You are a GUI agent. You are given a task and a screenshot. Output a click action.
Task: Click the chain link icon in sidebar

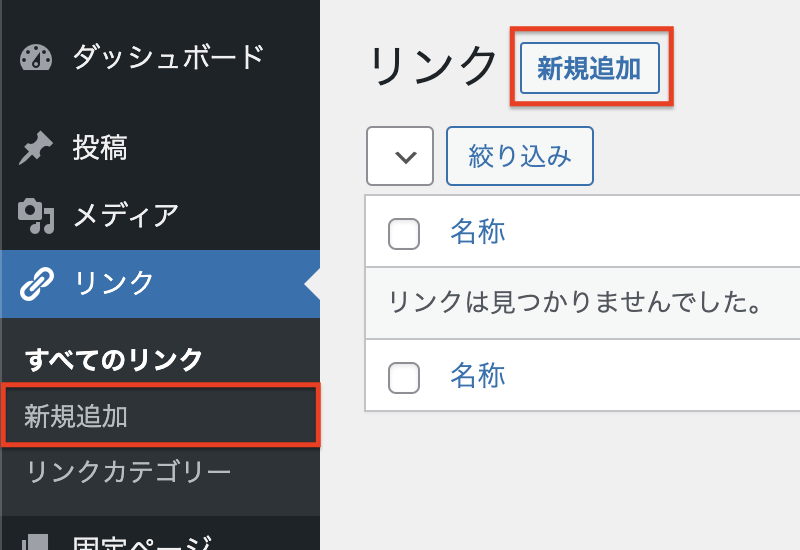[x=36, y=284]
